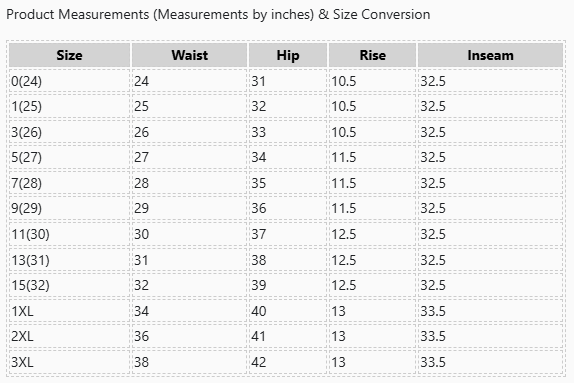This screenshot has width=574, height=383.
Task: Click the Hip column header
Action: point(288,55)
